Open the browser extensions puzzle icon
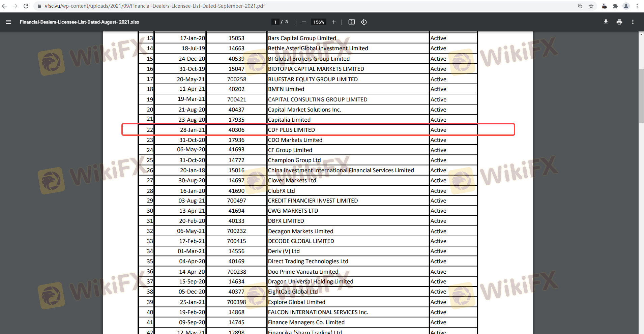The image size is (644, 334). (615, 6)
